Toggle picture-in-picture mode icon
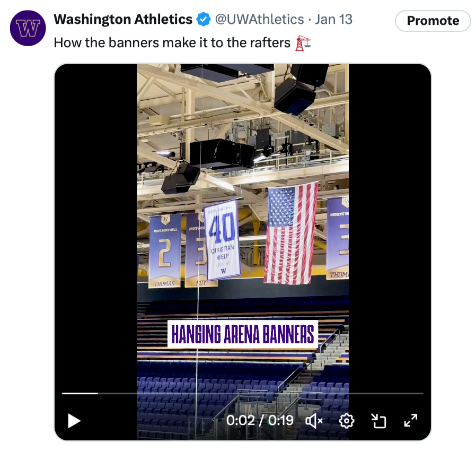The image size is (476, 451). coord(378,421)
